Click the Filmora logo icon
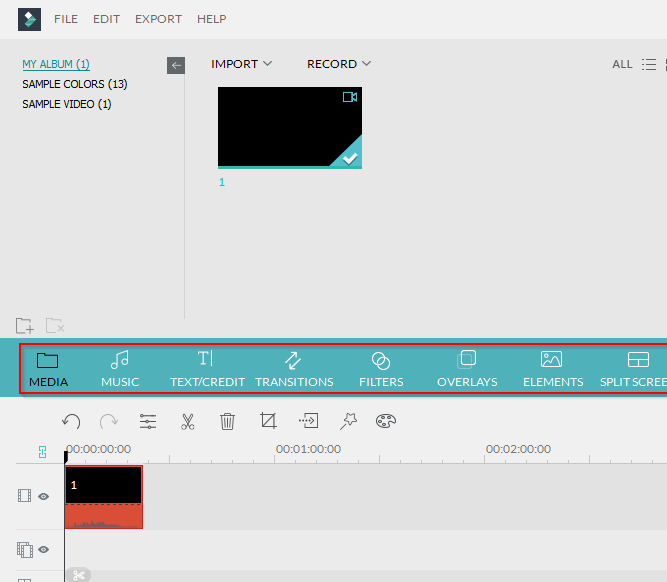The width and height of the screenshot is (667, 582). (29, 19)
